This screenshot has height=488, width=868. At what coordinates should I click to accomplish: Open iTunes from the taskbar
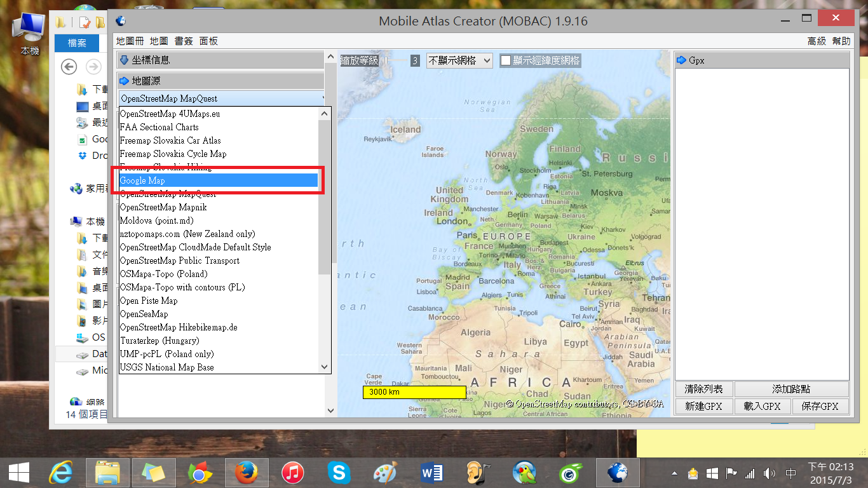pos(292,473)
